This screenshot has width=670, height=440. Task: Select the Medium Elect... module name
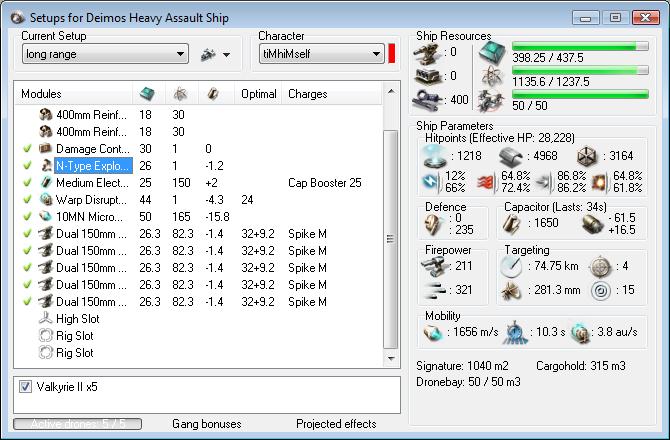click(x=92, y=183)
